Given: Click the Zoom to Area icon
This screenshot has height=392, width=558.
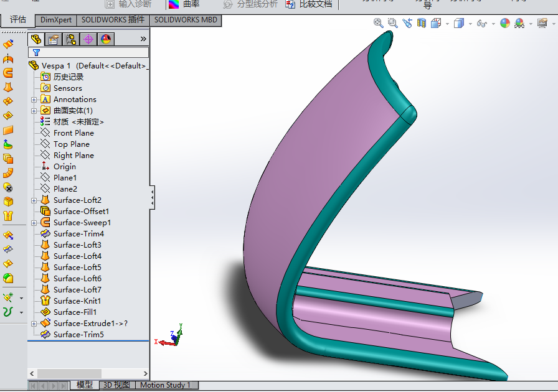Looking at the screenshot, I should click(x=392, y=23).
